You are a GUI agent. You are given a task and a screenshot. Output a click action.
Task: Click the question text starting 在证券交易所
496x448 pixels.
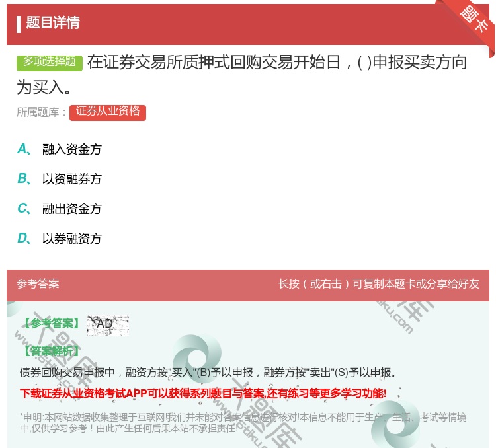coord(276,62)
